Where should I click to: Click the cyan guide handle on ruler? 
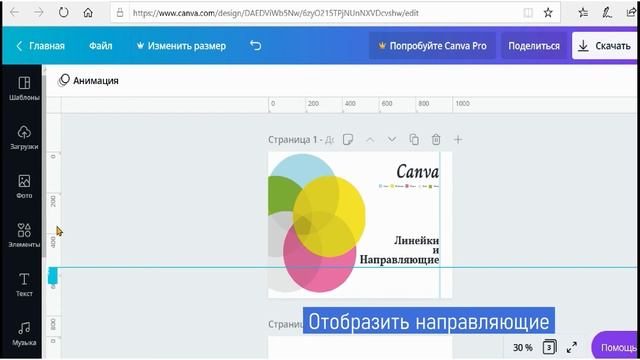tap(53, 276)
